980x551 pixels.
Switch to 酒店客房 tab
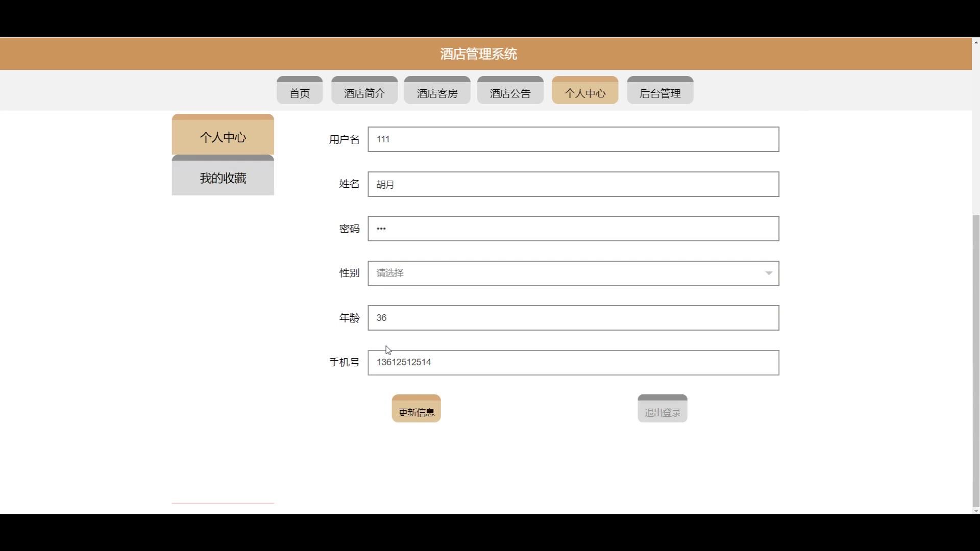[437, 92]
